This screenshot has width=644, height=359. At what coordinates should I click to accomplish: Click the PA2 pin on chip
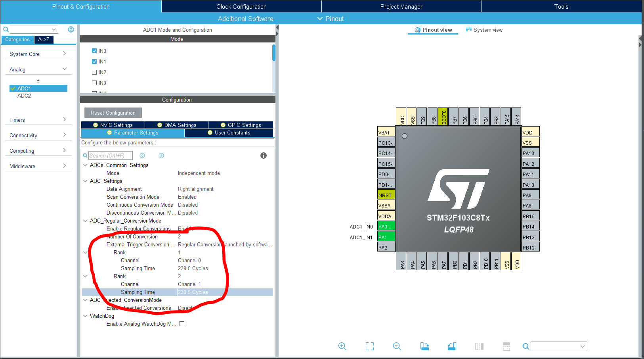[x=386, y=248]
